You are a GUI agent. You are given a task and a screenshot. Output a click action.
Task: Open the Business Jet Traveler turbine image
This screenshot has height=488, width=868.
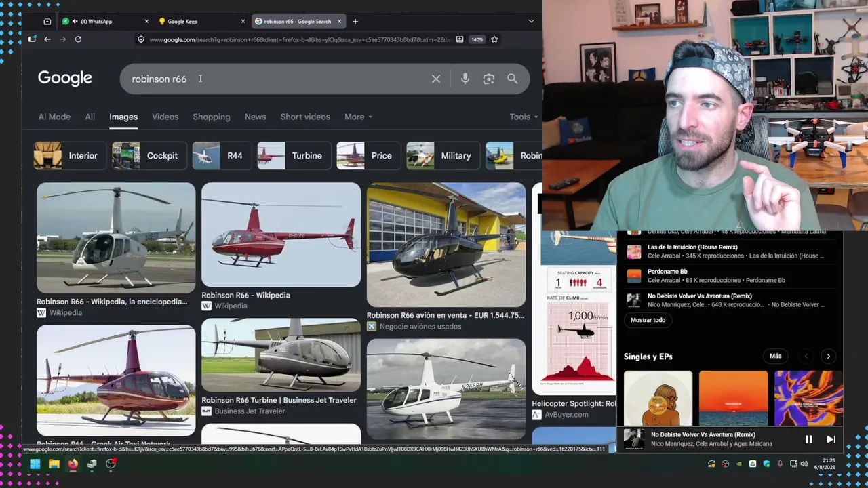click(x=281, y=355)
